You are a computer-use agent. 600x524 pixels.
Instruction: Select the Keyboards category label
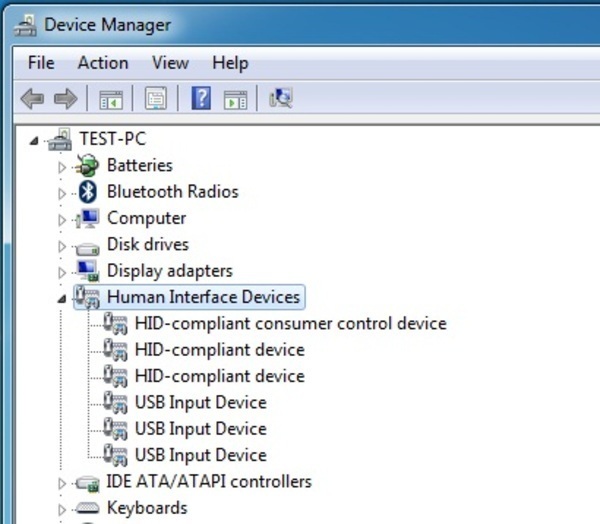coord(147,507)
